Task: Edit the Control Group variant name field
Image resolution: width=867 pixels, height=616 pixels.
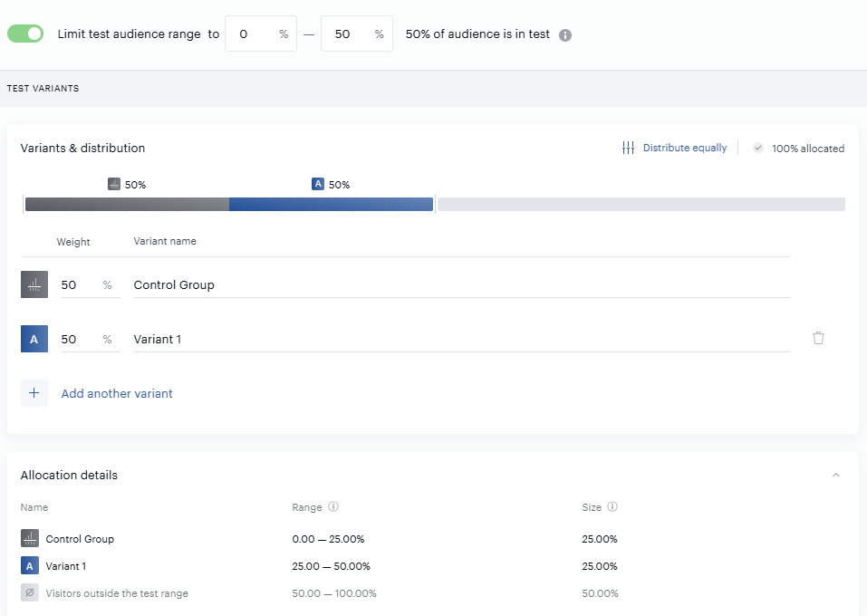Action: tap(462, 284)
